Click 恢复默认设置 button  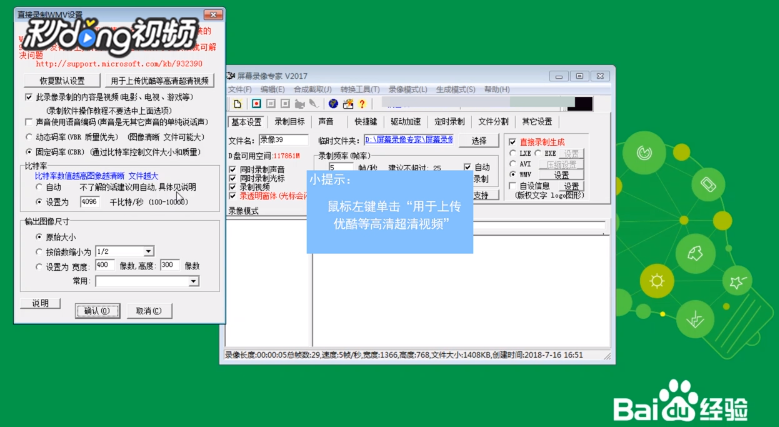(62, 81)
